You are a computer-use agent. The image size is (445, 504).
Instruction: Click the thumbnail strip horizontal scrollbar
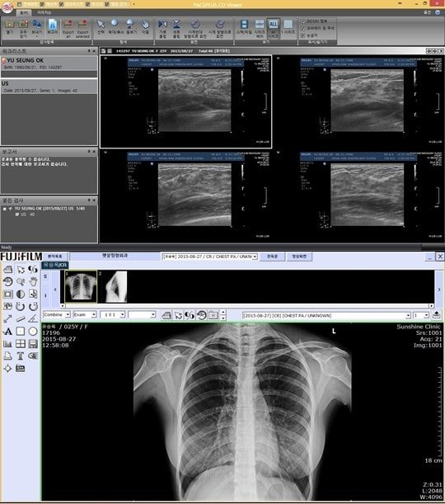[247, 306]
